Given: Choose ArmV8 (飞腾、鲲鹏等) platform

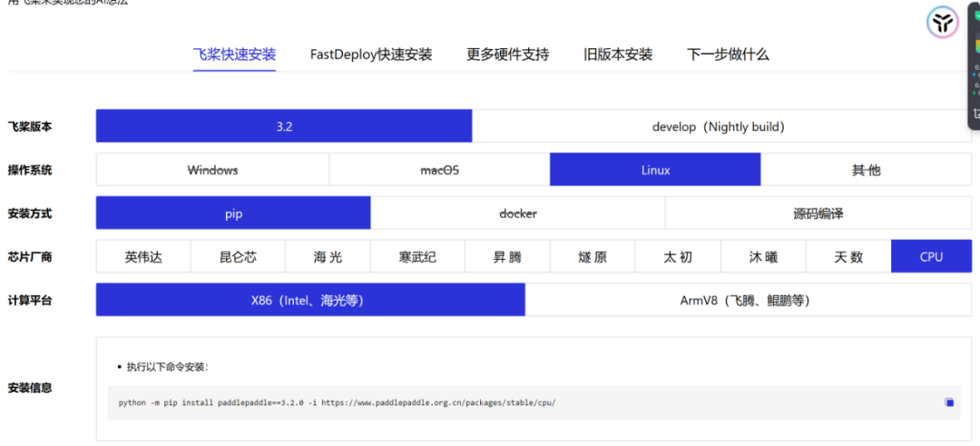Looking at the screenshot, I should coord(749,301).
